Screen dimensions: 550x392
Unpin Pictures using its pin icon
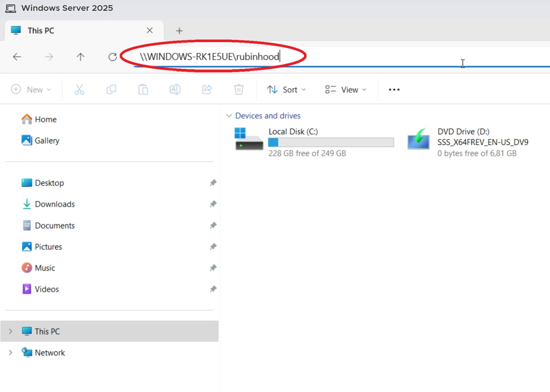tap(213, 247)
